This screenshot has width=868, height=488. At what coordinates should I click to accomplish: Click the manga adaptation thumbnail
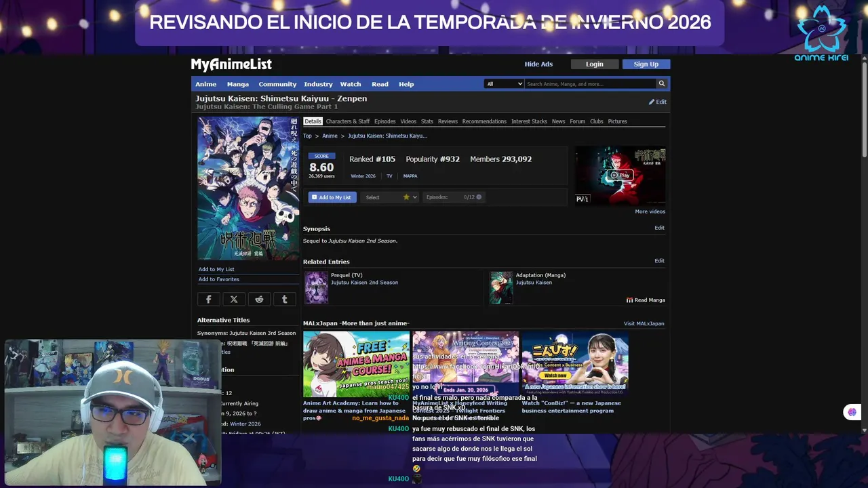coord(501,287)
